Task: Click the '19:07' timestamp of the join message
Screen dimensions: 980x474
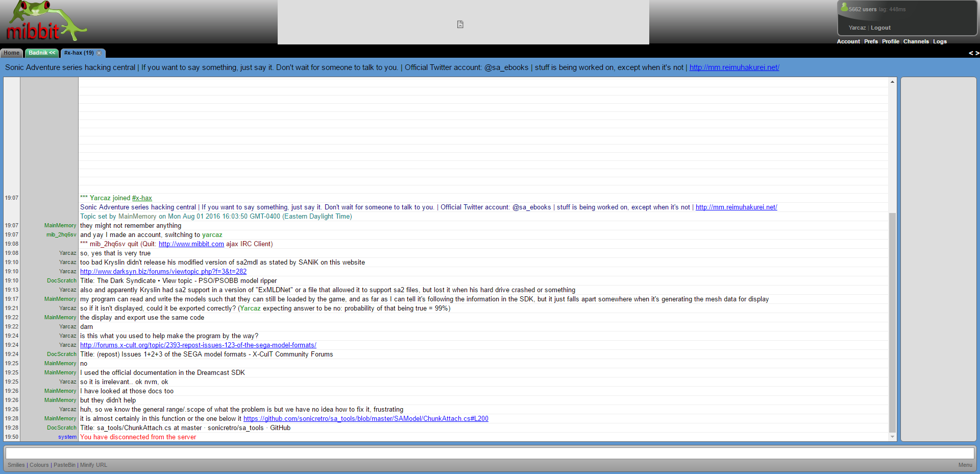Action: [12, 198]
